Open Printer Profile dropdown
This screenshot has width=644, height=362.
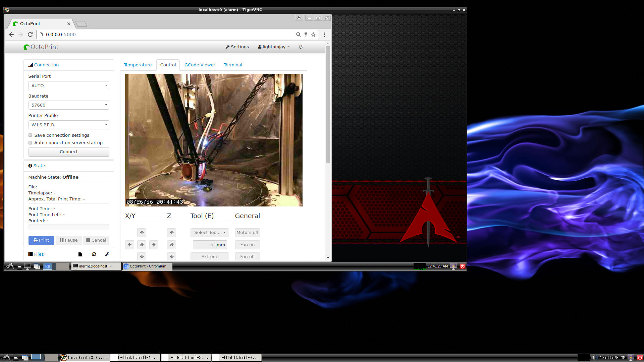tap(69, 125)
